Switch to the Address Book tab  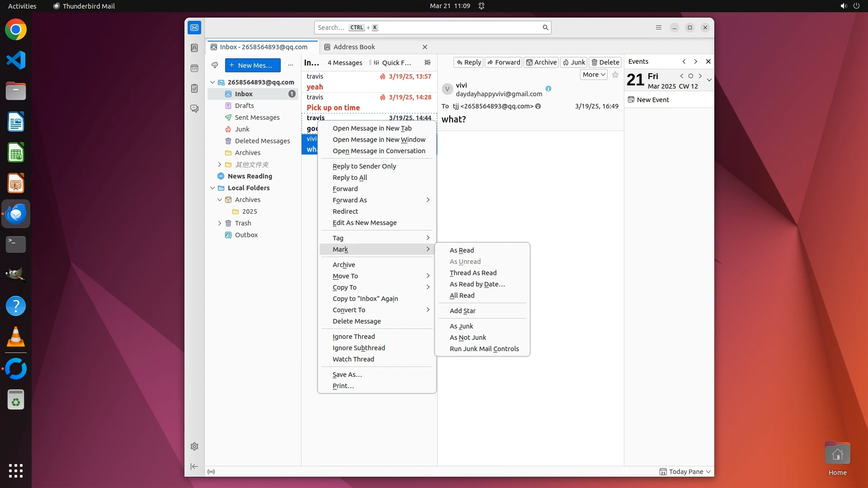pos(354,47)
